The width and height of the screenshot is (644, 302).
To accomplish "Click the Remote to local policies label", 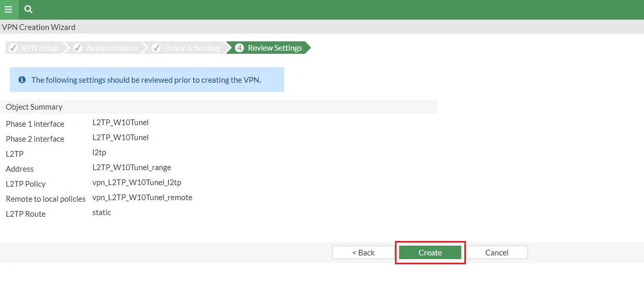I will click(x=46, y=199).
